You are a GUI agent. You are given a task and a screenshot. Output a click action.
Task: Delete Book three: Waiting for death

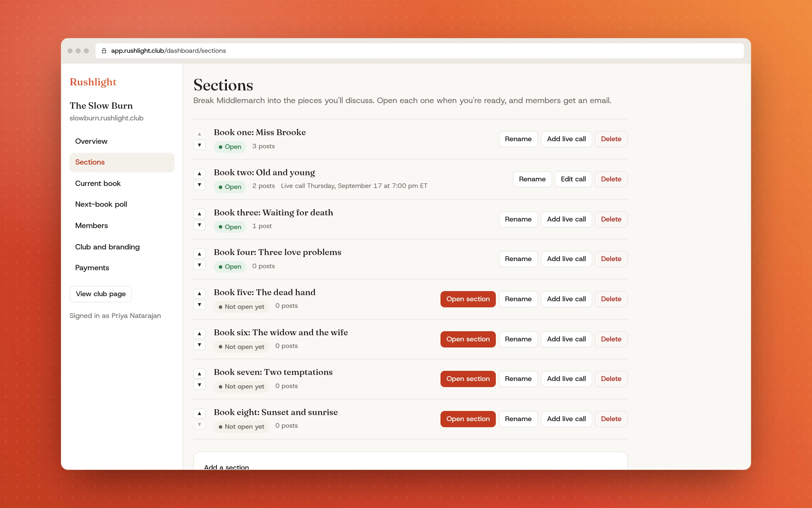tap(611, 219)
